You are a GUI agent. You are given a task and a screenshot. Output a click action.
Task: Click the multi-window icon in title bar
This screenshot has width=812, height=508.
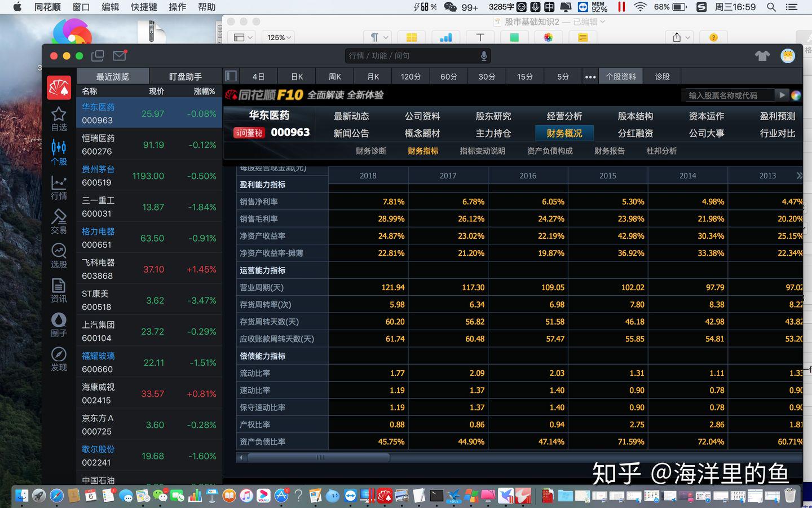98,56
